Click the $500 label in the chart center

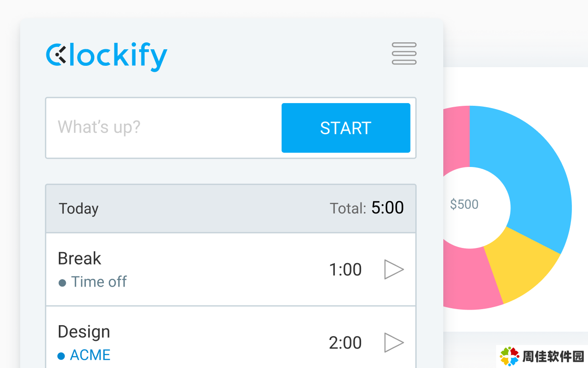tap(464, 205)
